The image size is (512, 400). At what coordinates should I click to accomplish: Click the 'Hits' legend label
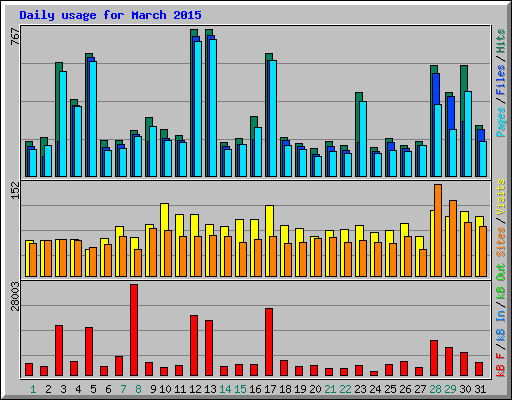(x=500, y=41)
